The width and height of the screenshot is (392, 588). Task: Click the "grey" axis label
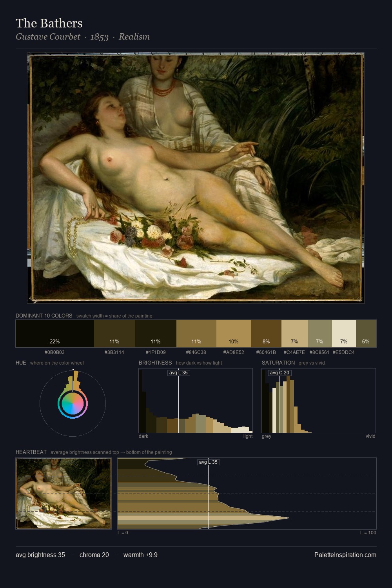267,436
